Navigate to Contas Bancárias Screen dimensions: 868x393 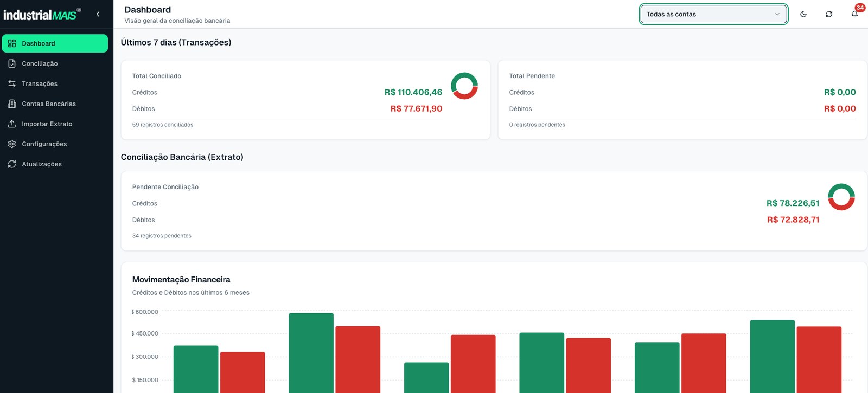pyautogui.click(x=55, y=104)
